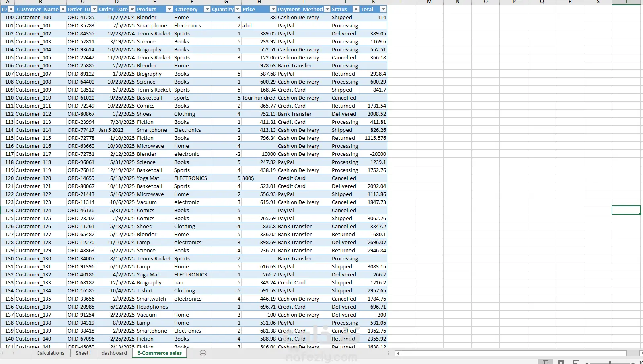The image size is (643, 364).
Task: Add a new sheet with the plus icon
Action: (203, 353)
